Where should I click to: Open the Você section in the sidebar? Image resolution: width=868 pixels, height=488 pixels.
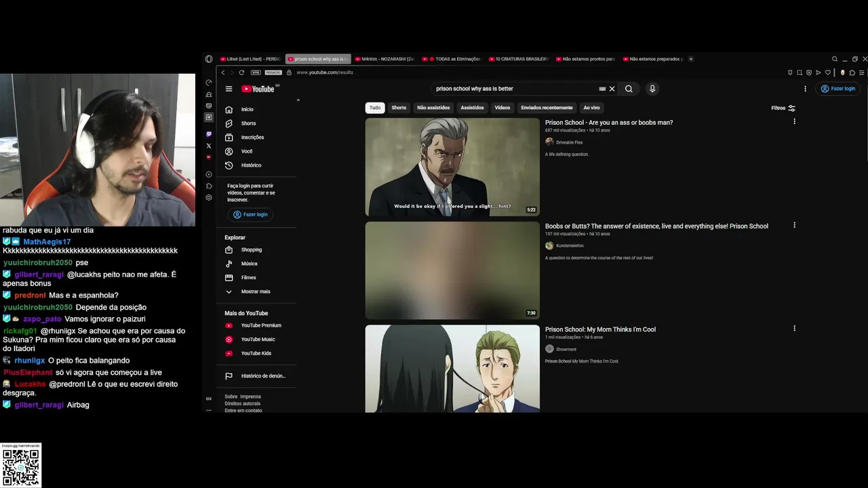[x=256, y=151]
